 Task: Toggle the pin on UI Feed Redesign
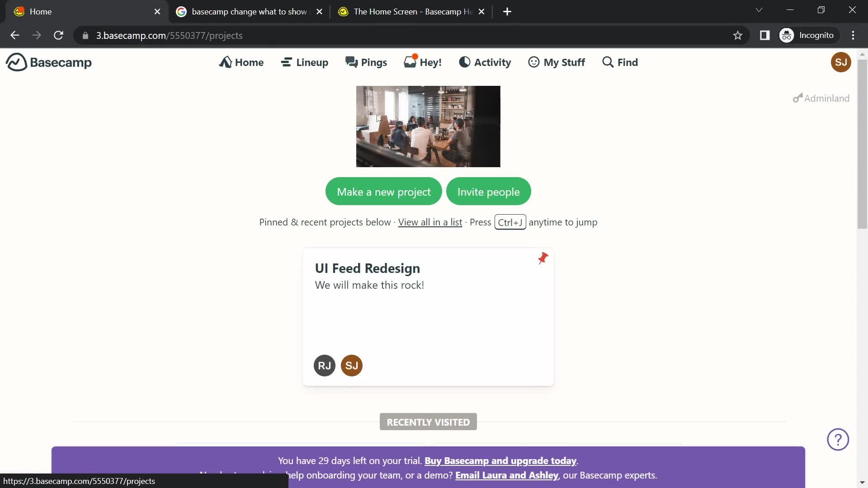(x=542, y=258)
